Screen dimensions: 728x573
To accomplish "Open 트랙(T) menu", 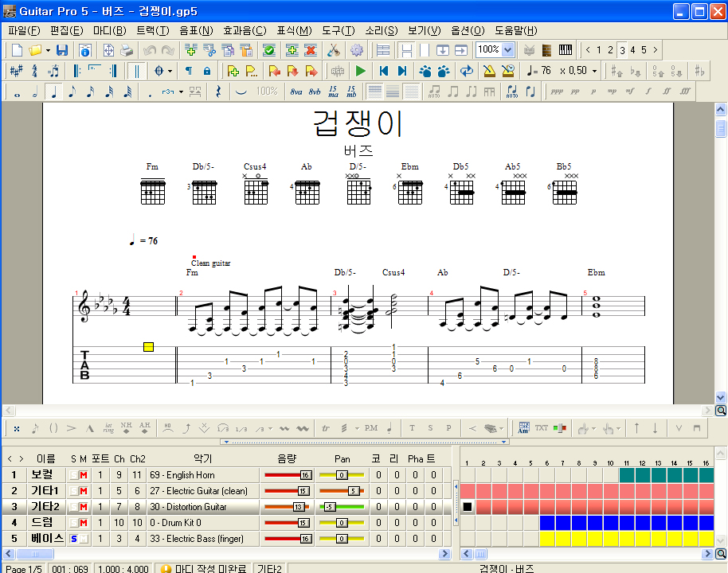I will (x=153, y=30).
